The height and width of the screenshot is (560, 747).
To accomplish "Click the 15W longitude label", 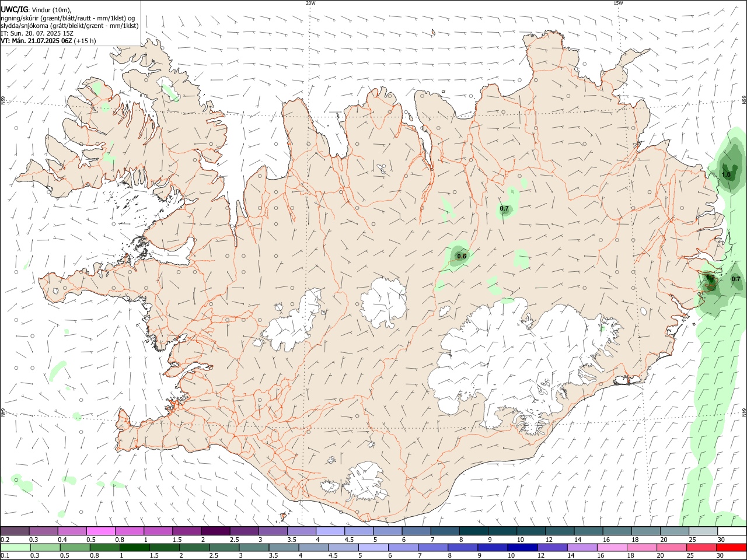I will [618, 3].
